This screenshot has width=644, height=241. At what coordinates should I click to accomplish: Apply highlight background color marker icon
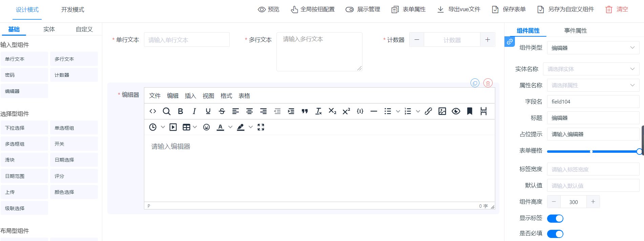click(x=241, y=127)
